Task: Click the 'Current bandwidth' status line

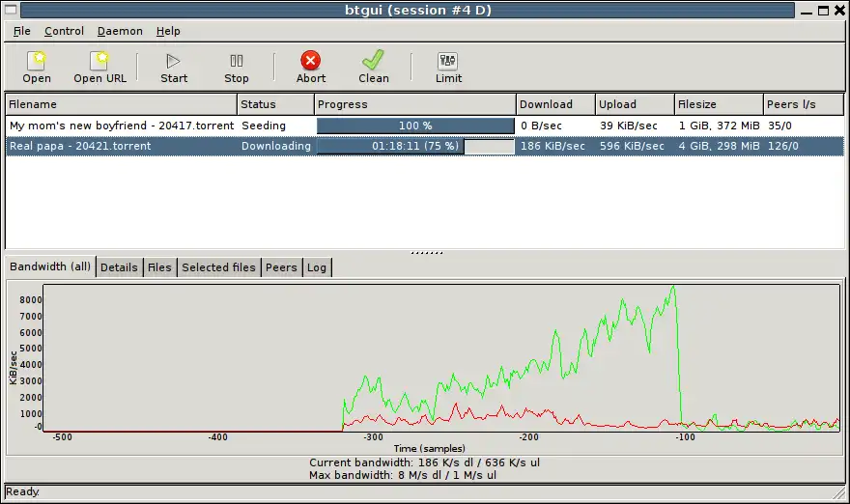Action: tap(424, 462)
